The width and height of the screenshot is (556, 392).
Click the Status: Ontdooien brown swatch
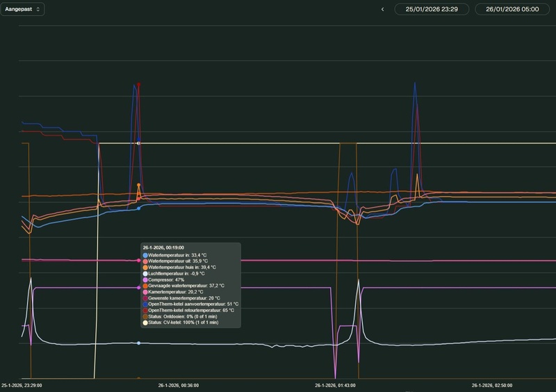point(145,316)
